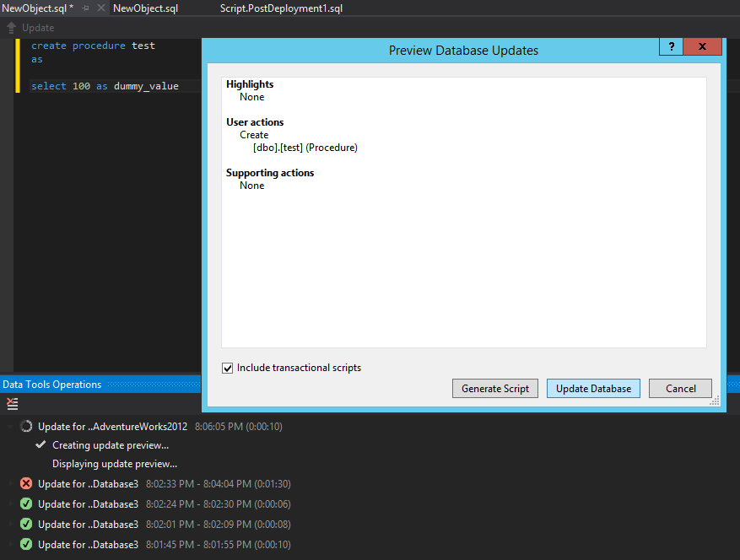Expand the Database3 update at 8:02:24 PM

click(x=9, y=503)
